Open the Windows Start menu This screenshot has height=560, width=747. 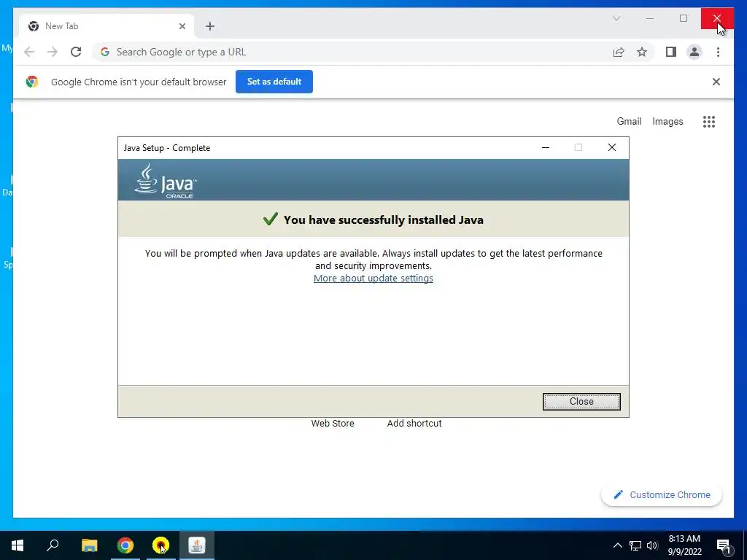[x=18, y=545]
